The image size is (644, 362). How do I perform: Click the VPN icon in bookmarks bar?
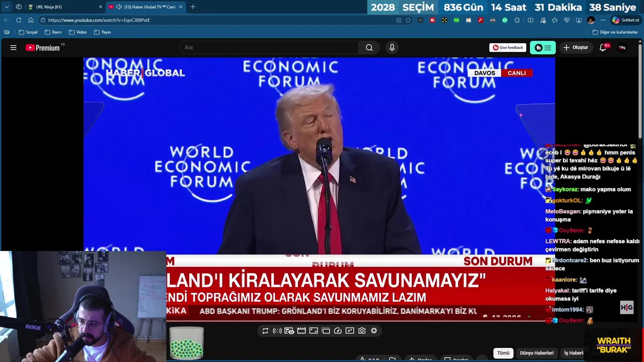[7, 32]
